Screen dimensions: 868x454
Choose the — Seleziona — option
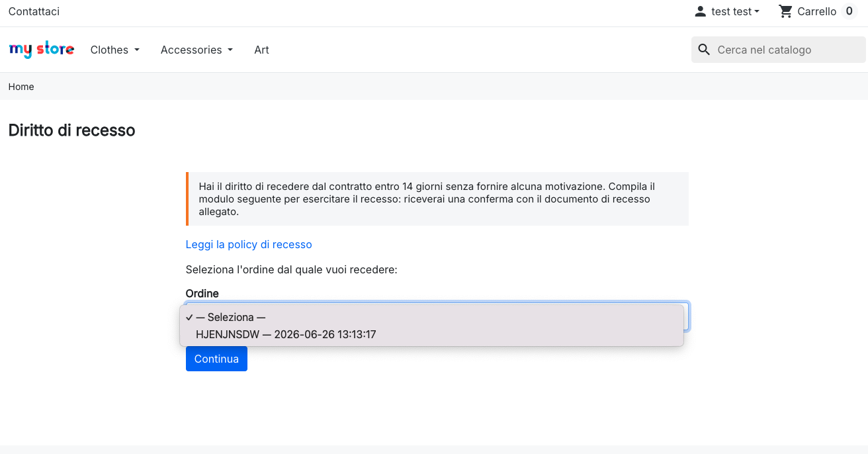click(x=431, y=317)
